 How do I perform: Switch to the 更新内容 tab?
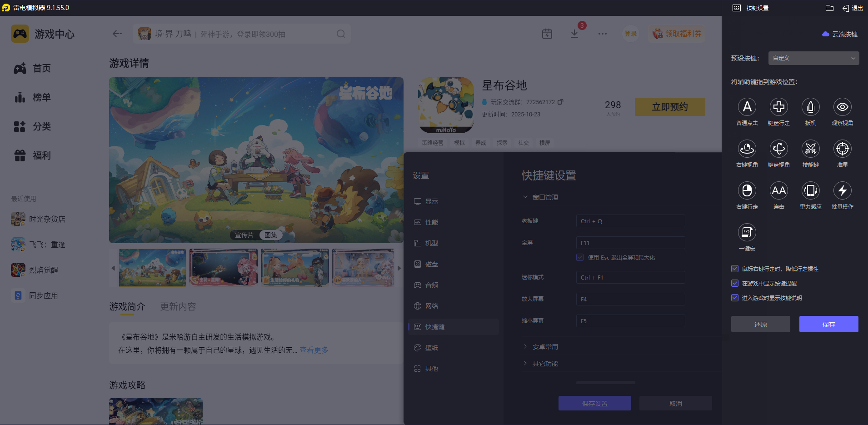click(178, 306)
